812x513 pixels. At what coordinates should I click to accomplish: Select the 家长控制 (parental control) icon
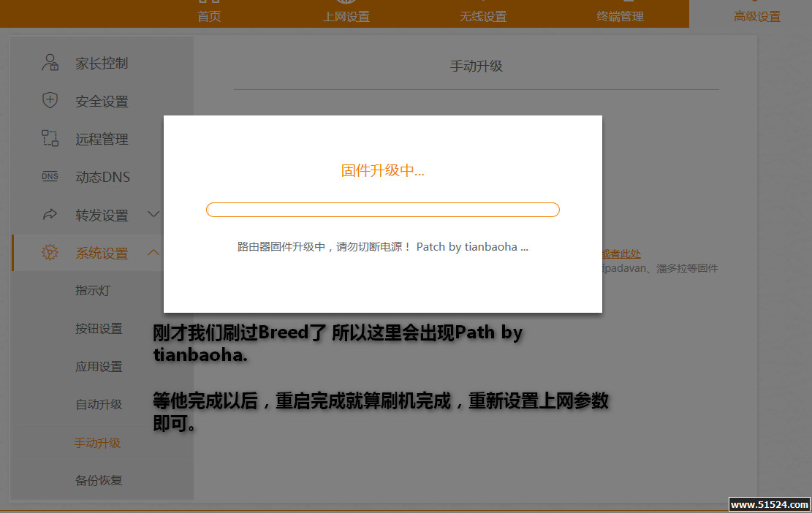pyautogui.click(x=50, y=63)
